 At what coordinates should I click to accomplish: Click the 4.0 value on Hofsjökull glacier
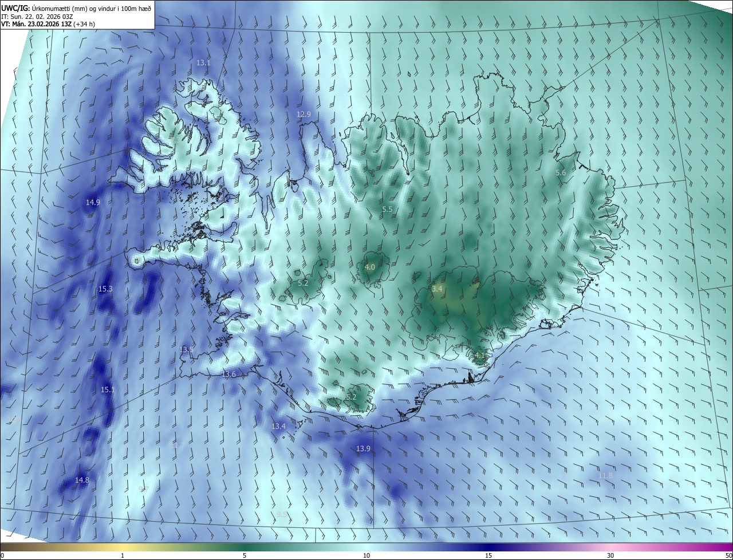tap(370, 267)
